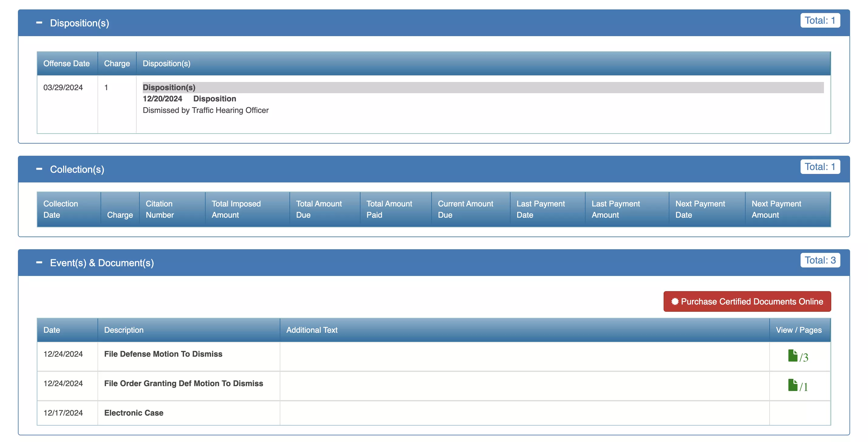The image size is (868, 442).
Task: Select the Electronic Case event row
Action: pyautogui.click(x=434, y=413)
